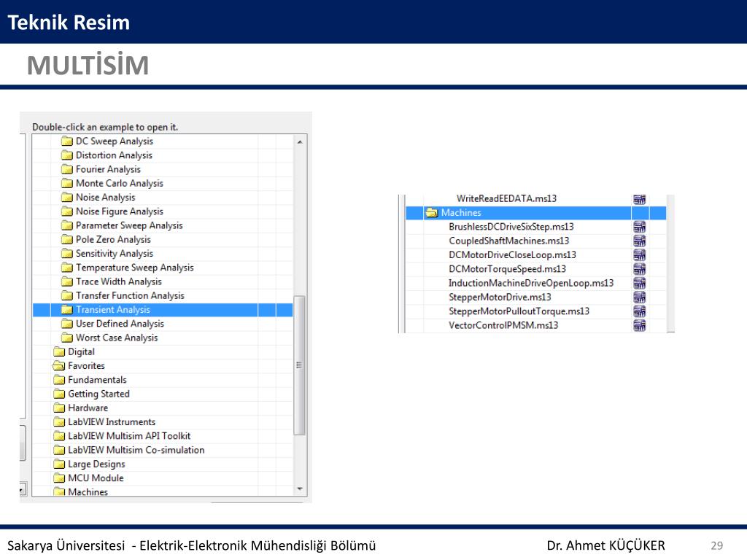Click the Worst Case Analysis folder icon
Screen dimensions: 747x560
(x=67, y=338)
